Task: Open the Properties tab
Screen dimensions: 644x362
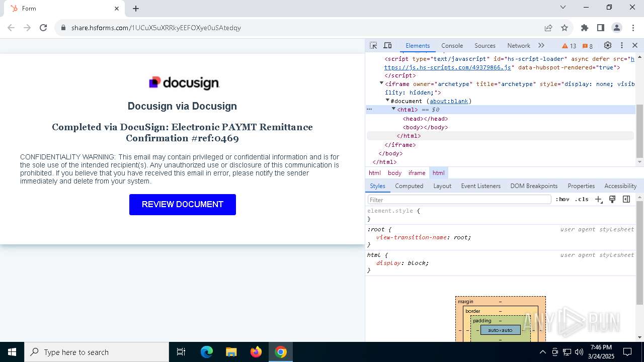Action: 581,186
